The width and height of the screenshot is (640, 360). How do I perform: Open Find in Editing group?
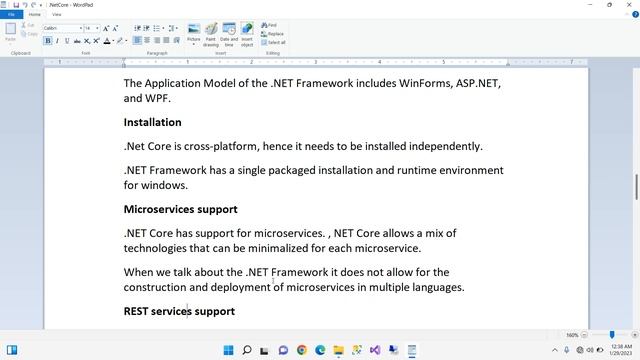tap(269, 25)
